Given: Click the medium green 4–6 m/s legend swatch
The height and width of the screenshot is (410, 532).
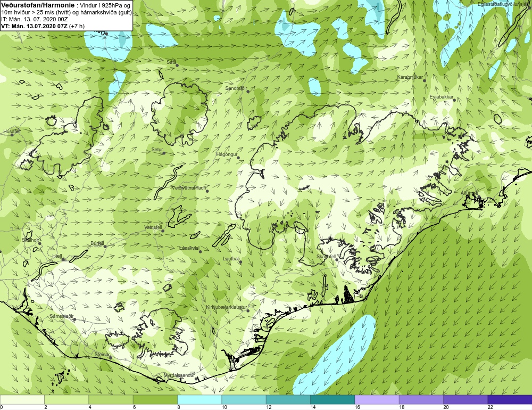Looking at the screenshot, I should tap(111, 400).
